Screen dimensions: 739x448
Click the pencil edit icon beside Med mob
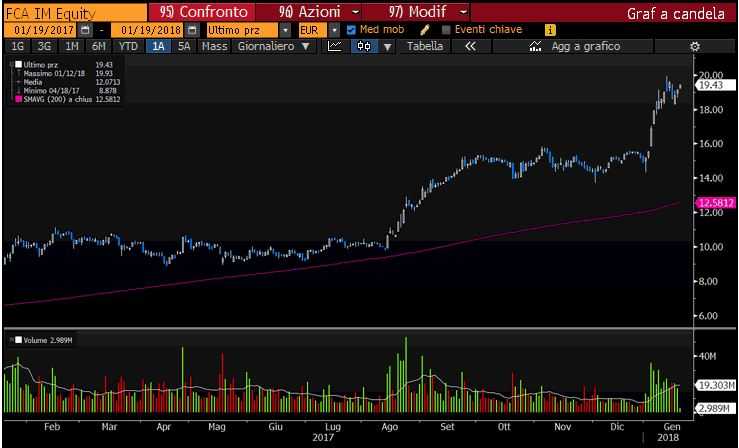point(425,30)
